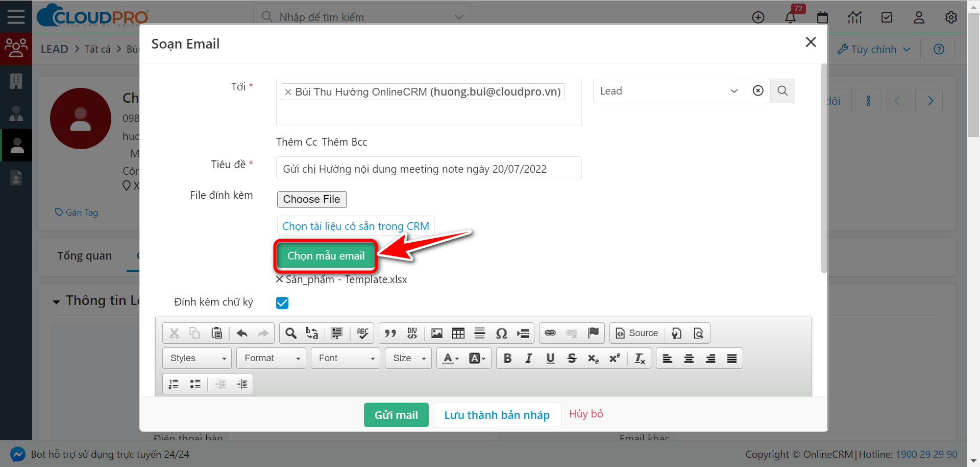This screenshot has width=980, height=467.
Task: Insert a bulleted list
Action: click(195, 384)
